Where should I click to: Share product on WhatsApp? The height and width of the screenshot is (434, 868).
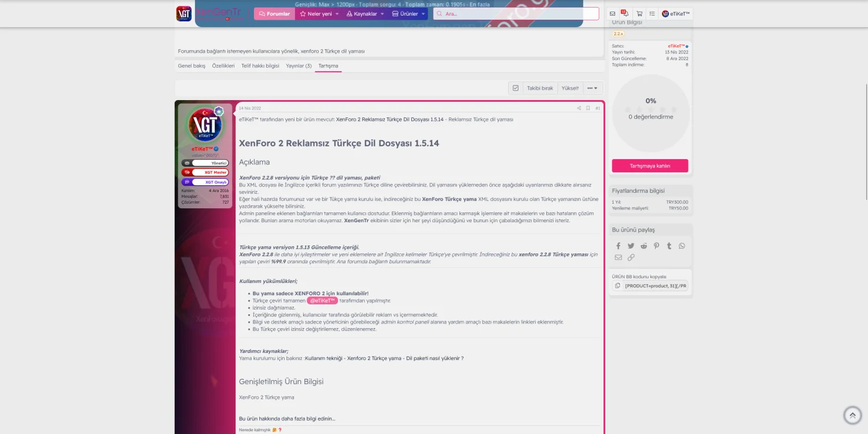point(682,246)
